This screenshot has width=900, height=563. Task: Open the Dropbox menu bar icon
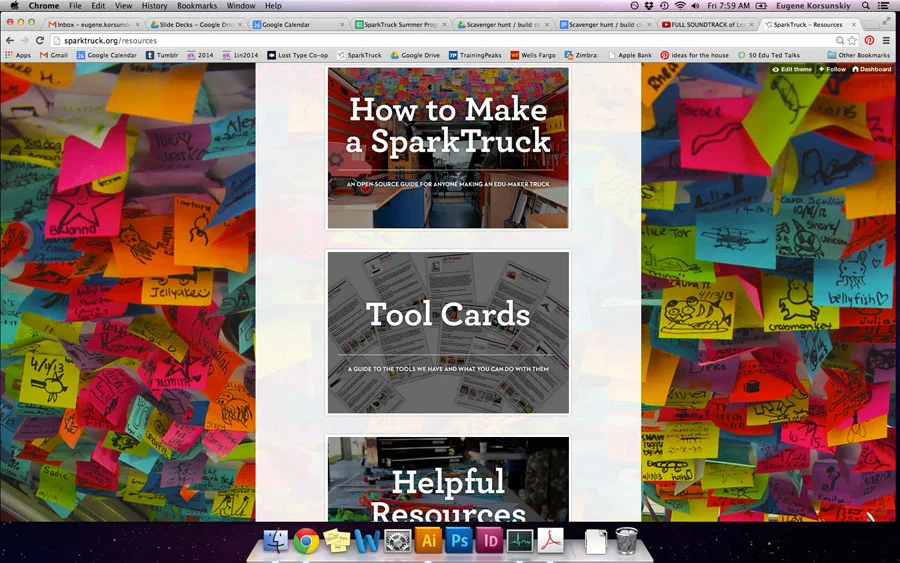point(649,6)
